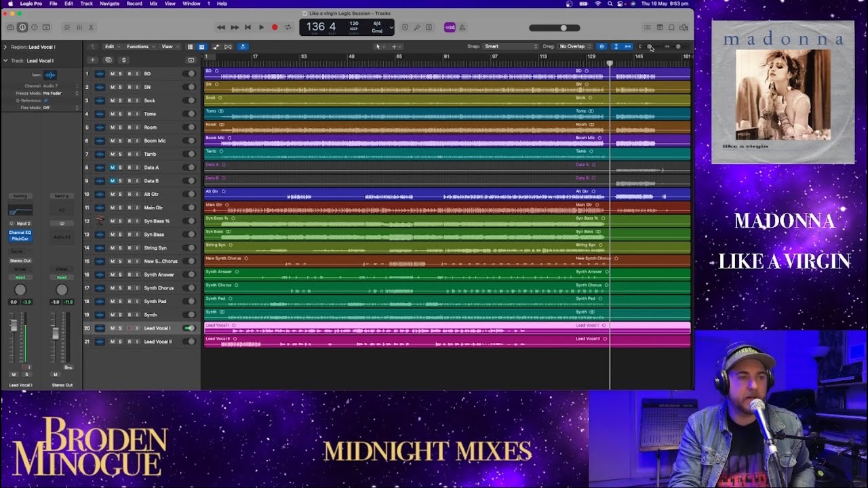Viewport: 868px width, 488px height.
Task: Click the LCD position display 136 4
Action: click(321, 26)
